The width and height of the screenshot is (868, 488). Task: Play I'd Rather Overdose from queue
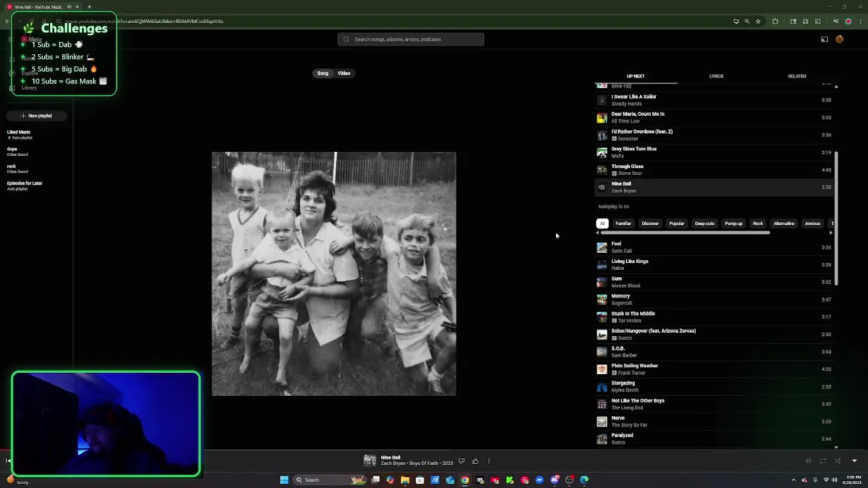[714, 135]
